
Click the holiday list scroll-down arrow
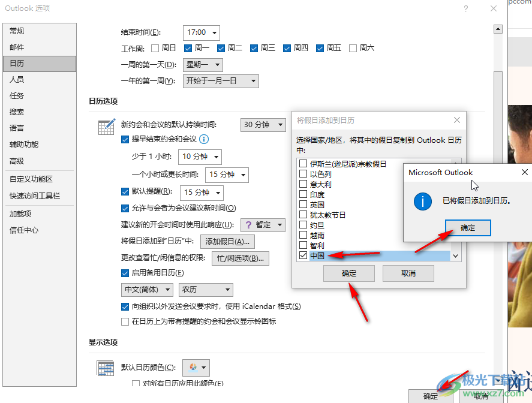(456, 256)
